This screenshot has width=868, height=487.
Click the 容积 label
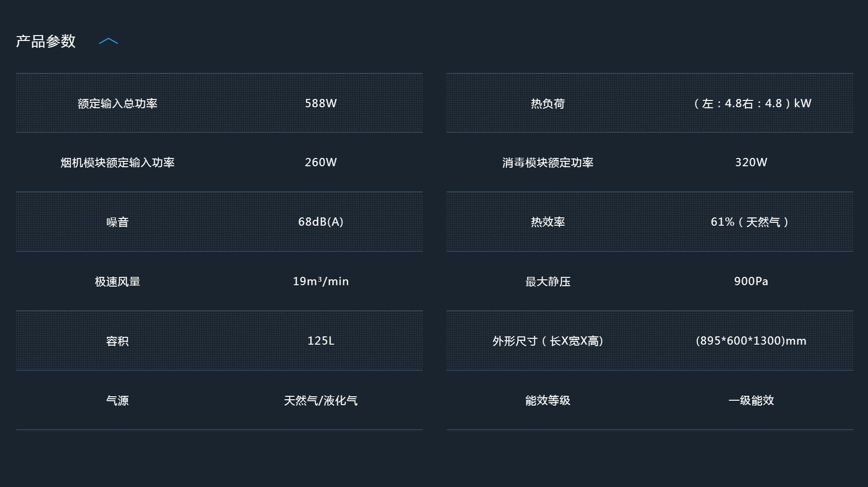pos(117,341)
